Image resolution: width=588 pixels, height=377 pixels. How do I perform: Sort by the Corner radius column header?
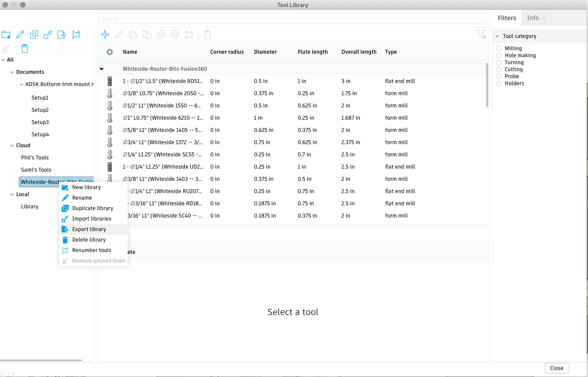(x=227, y=52)
